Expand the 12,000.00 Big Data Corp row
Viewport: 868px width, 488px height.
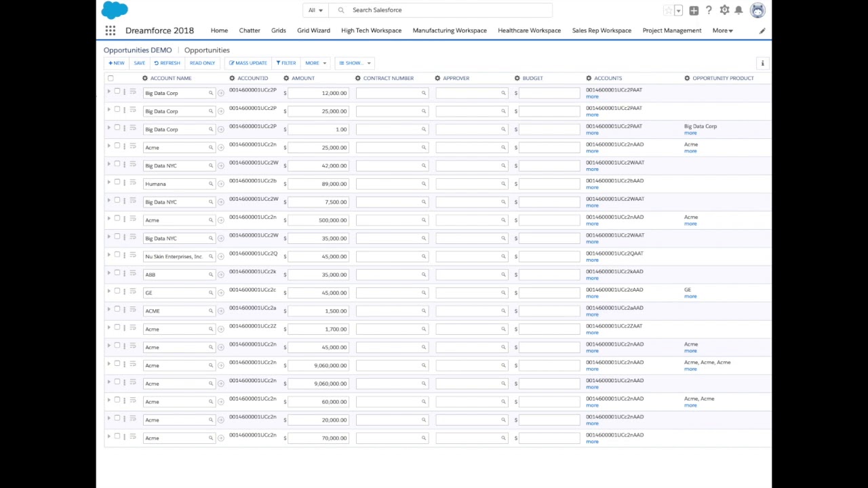[x=108, y=91]
